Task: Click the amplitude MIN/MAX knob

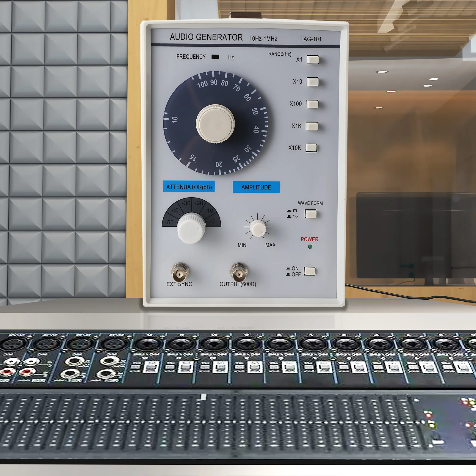Action: (x=258, y=228)
